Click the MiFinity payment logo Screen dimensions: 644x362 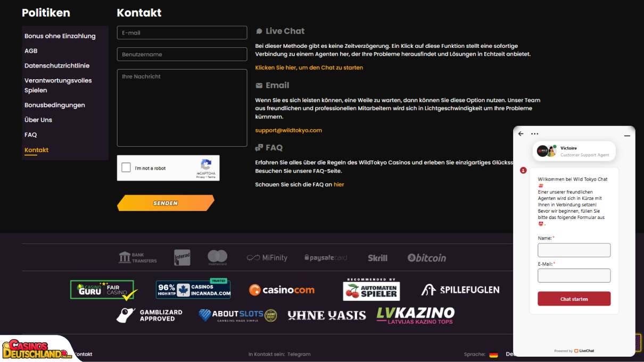[267, 258]
